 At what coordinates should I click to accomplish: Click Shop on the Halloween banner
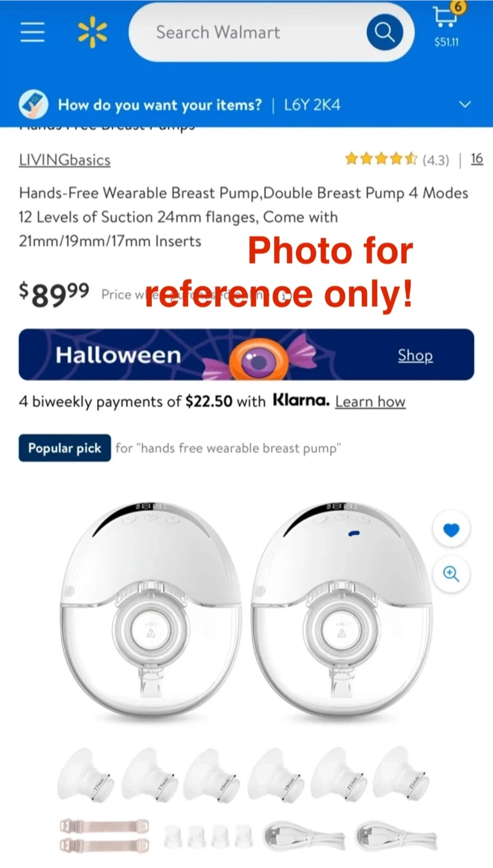(x=415, y=355)
